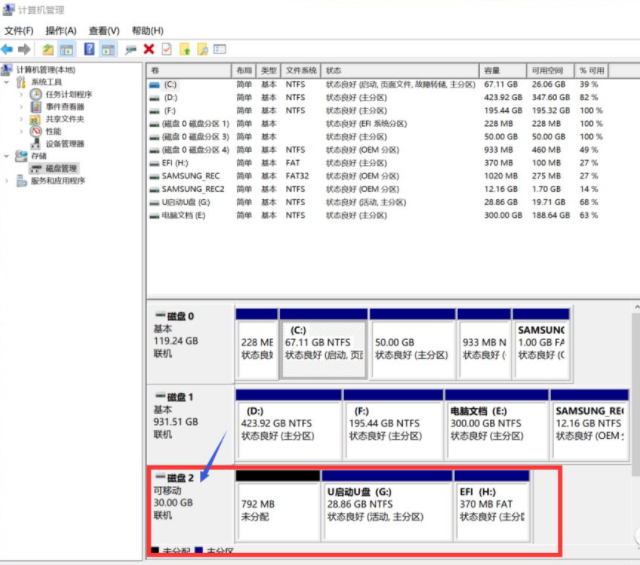Click the black 未分配 legend swatch

click(155, 551)
